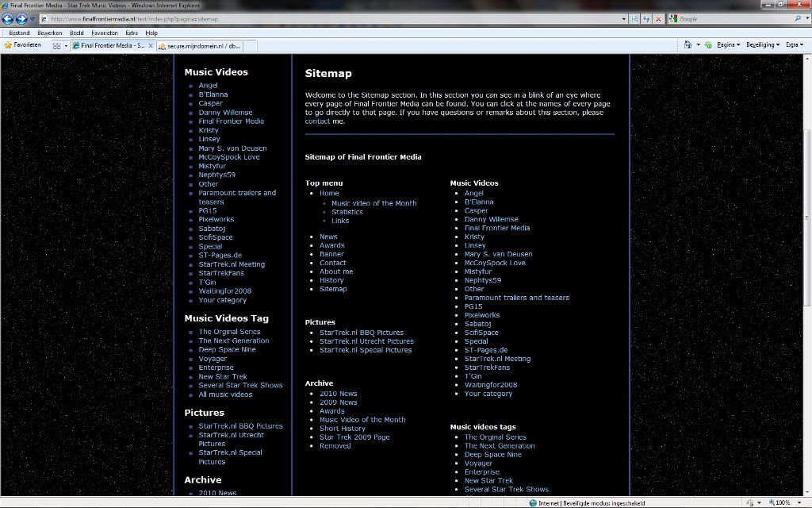The image size is (812, 508).
Task: Open the Extra menu in menu bar
Action: 132,33
